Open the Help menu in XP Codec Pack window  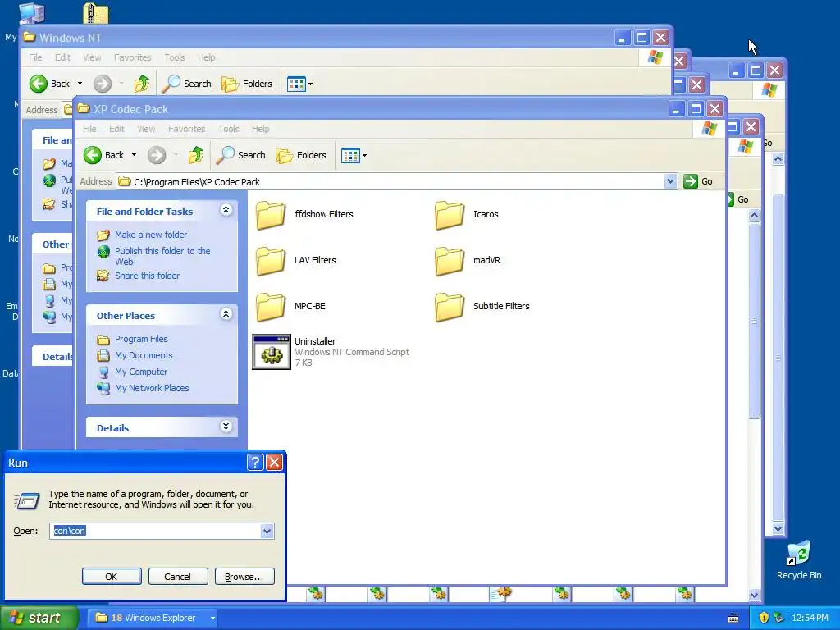coord(260,129)
